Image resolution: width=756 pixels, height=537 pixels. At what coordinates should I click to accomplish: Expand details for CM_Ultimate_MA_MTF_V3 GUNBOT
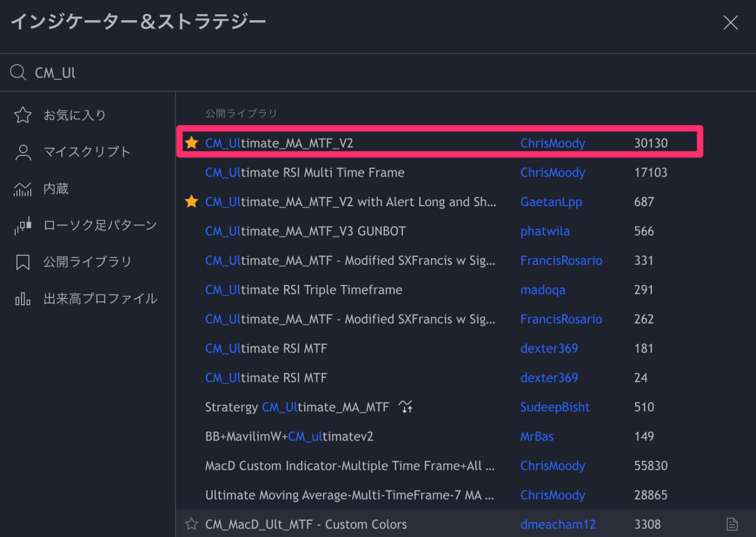click(305, 231)
